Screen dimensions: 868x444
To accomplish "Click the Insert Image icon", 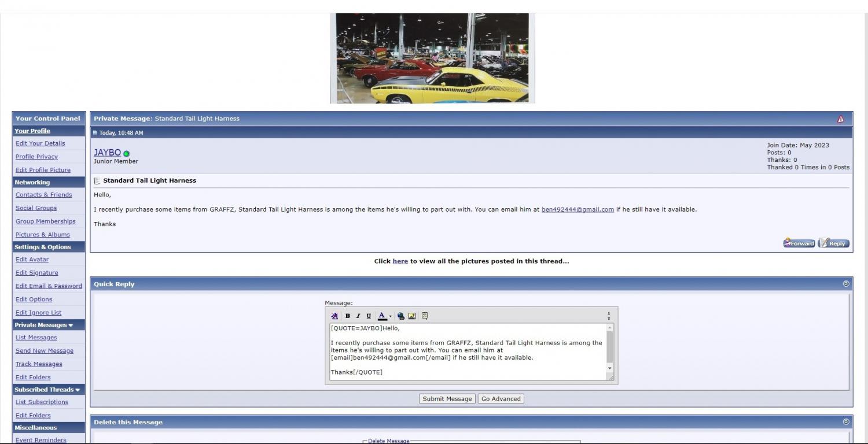I will [412, 316].
